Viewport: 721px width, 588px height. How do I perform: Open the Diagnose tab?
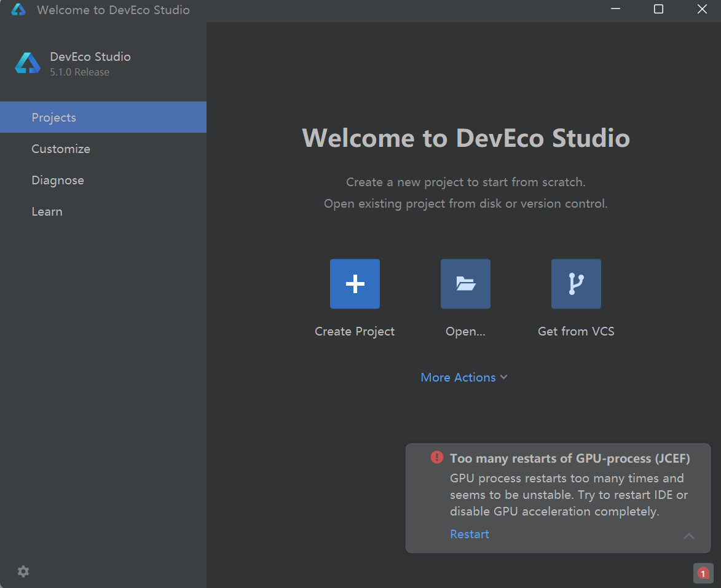pos(103,180)
